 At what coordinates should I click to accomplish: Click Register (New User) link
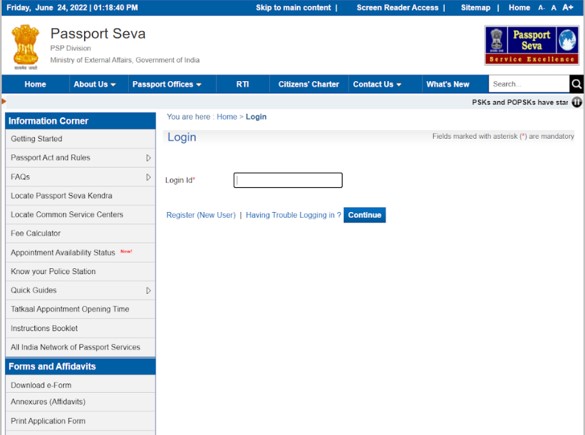click(201, 215)
